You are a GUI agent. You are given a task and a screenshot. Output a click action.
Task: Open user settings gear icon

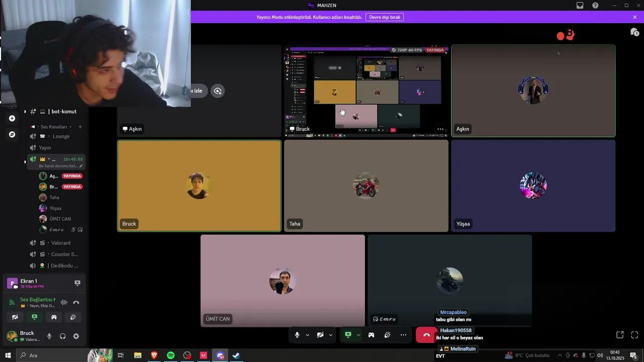(x=76, y=336)
